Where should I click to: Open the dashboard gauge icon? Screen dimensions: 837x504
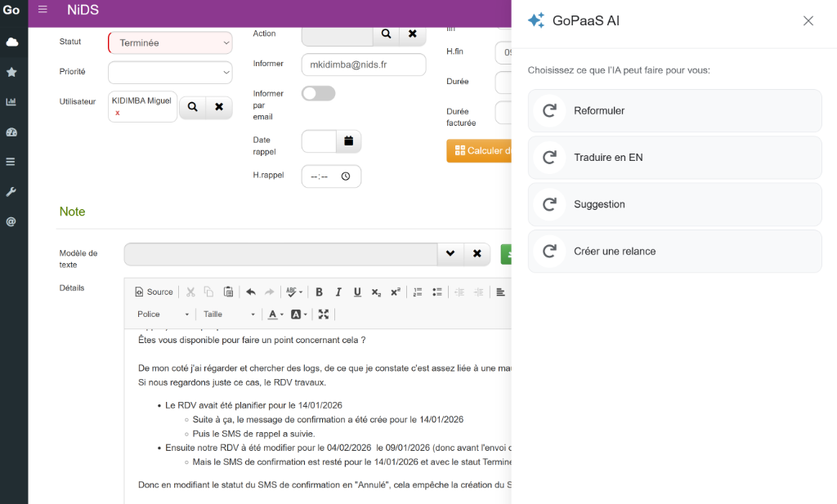pos(11,132)
